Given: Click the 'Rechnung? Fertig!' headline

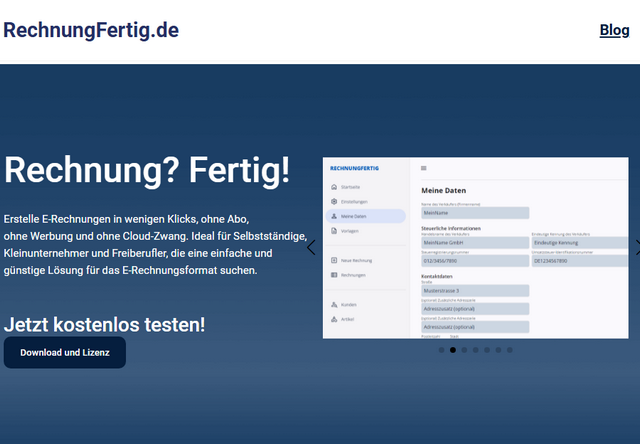Looking at the screenshot, I should (x=147, y=171).
